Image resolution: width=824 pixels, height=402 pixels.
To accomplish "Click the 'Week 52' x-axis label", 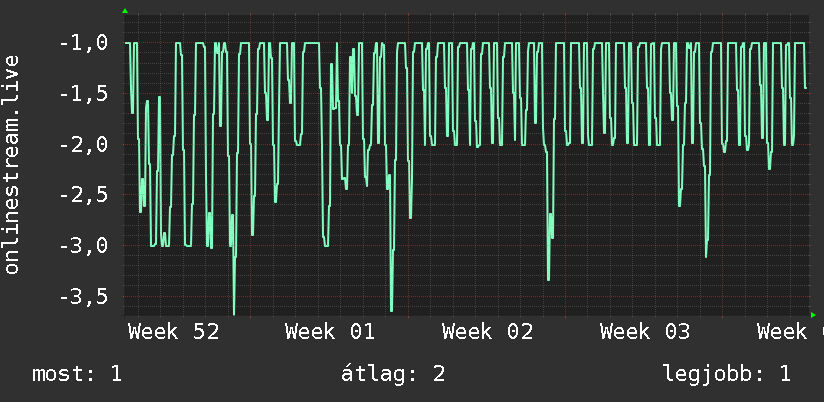I will point(173,332).
